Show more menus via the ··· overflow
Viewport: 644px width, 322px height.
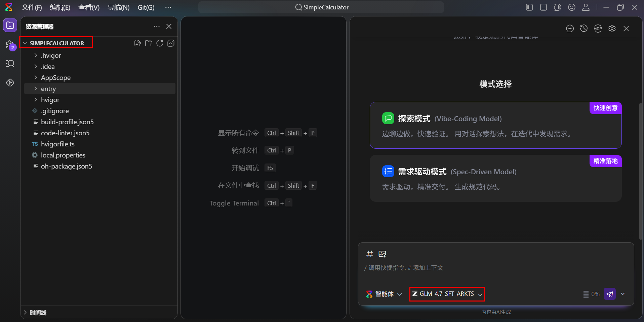coord(168,7)
